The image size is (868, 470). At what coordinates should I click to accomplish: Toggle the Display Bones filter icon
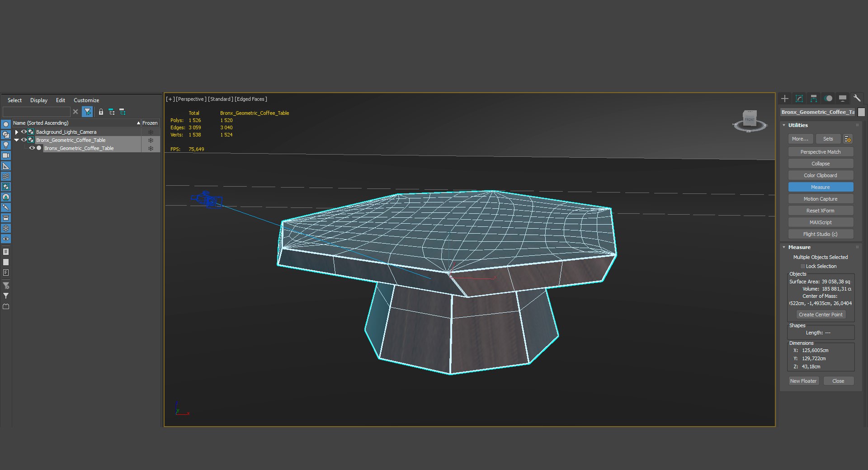(6, 207)
